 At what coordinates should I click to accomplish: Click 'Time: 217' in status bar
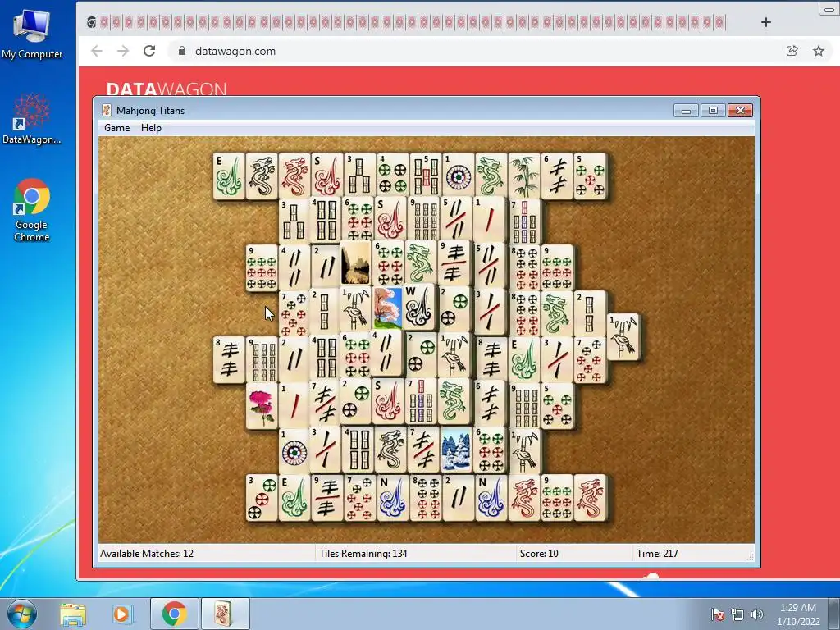[657, 554]
